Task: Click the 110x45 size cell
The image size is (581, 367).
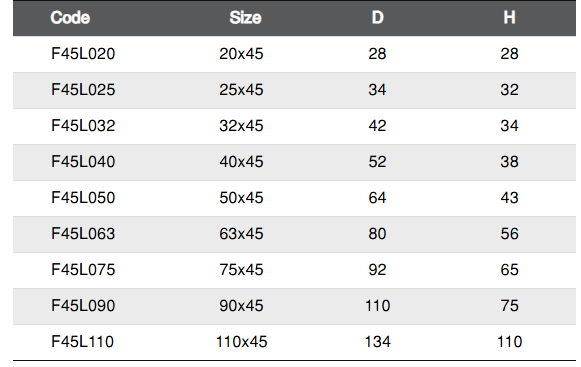Action: [x=241, y=341]
